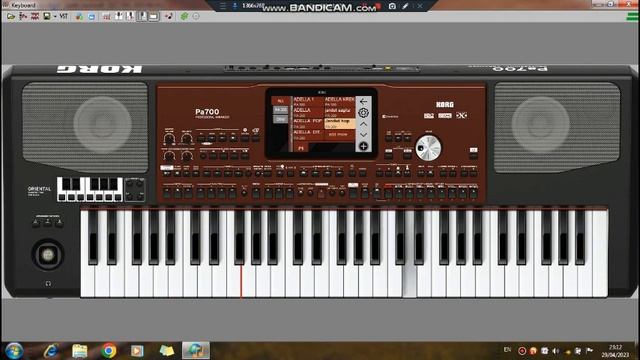The image size is (640, 360).
Task: Adjust the upper-left master volume knob
Action: click(x=169, y=139)
